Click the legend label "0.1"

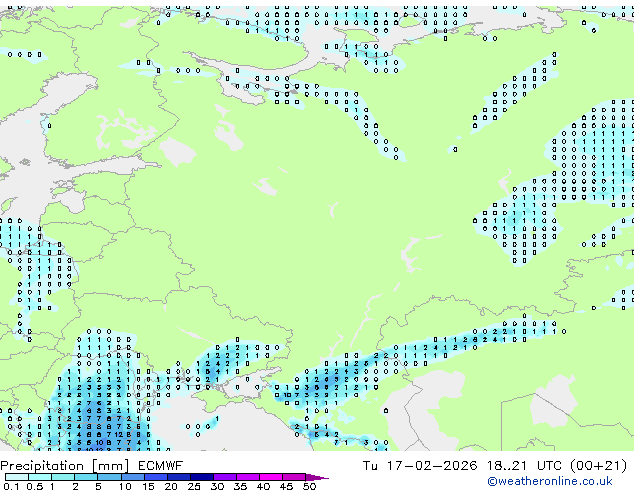click(x=11, y=486)
